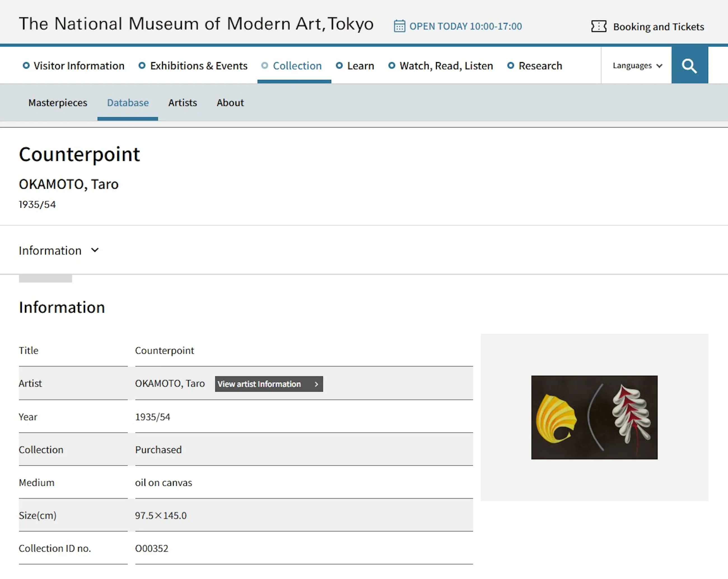Open the About tab
Image resolution: width=728 pixels, height=579 pixels.
click(230, 103)
